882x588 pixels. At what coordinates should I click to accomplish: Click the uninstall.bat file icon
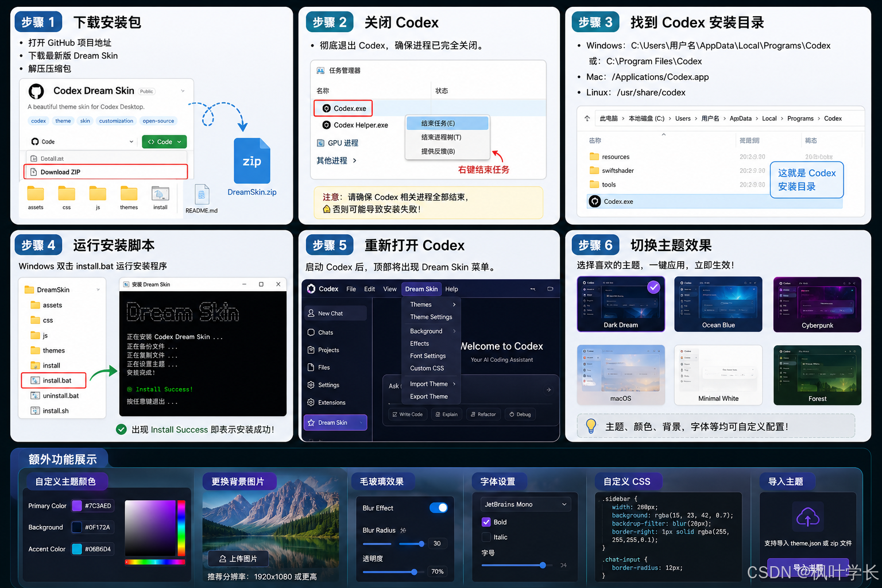(x=35, y=396)
